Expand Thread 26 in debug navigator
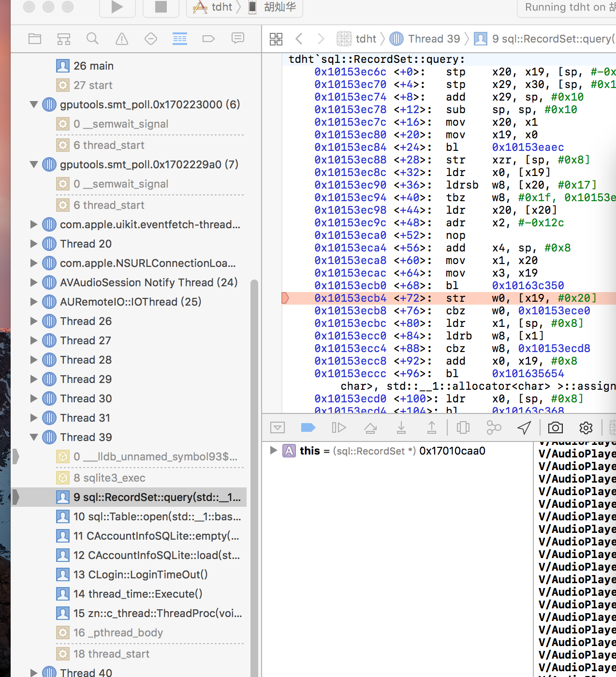 pos(34,321)
